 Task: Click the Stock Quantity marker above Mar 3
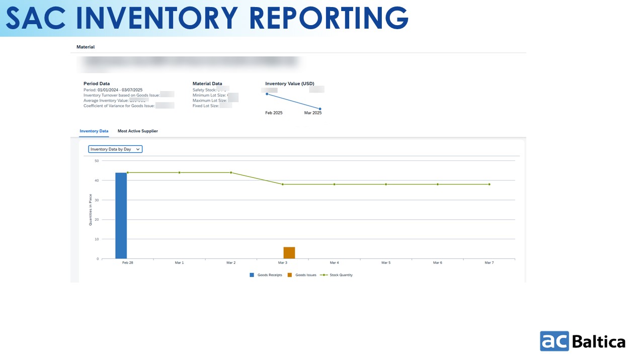(283, 185)
